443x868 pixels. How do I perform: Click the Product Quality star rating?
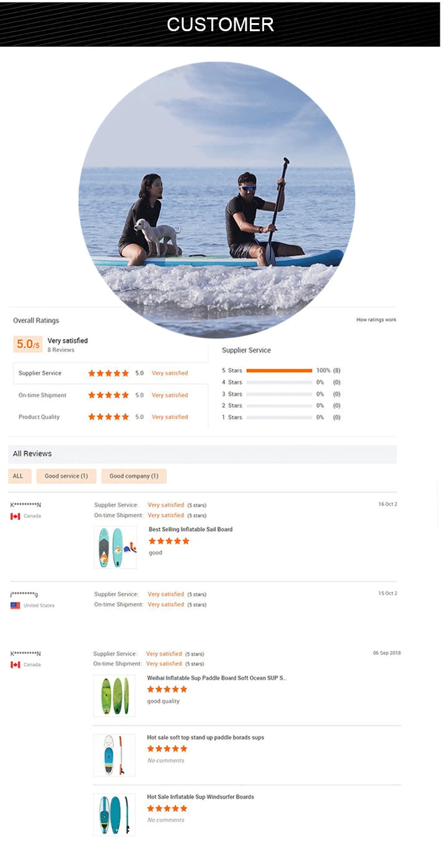[108, 417]
